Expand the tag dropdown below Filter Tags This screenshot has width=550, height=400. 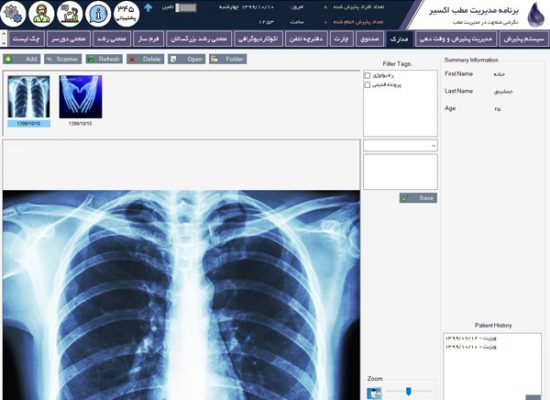click(400, 146)
